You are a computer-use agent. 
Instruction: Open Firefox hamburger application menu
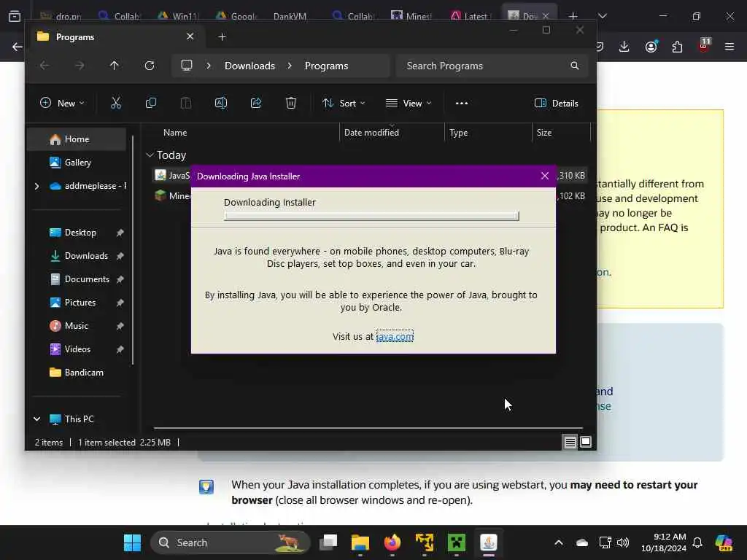pyautogui.click(x=729, y=47)
